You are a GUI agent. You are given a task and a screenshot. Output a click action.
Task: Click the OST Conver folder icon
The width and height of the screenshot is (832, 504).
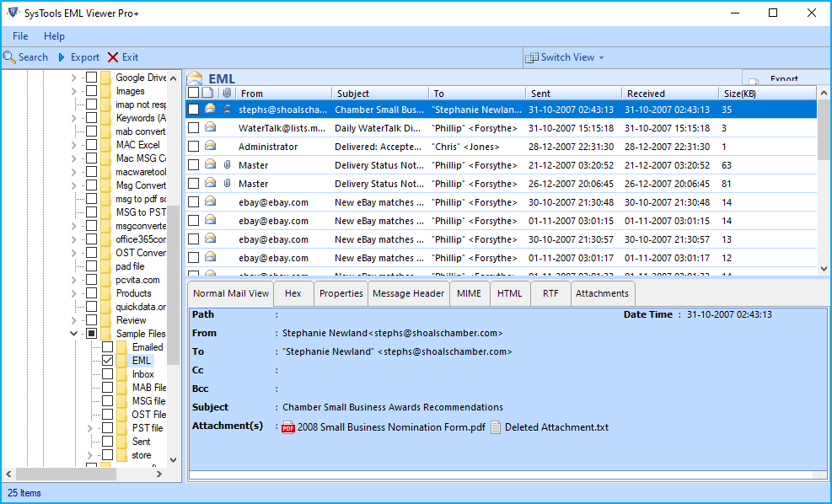[105, 253]
